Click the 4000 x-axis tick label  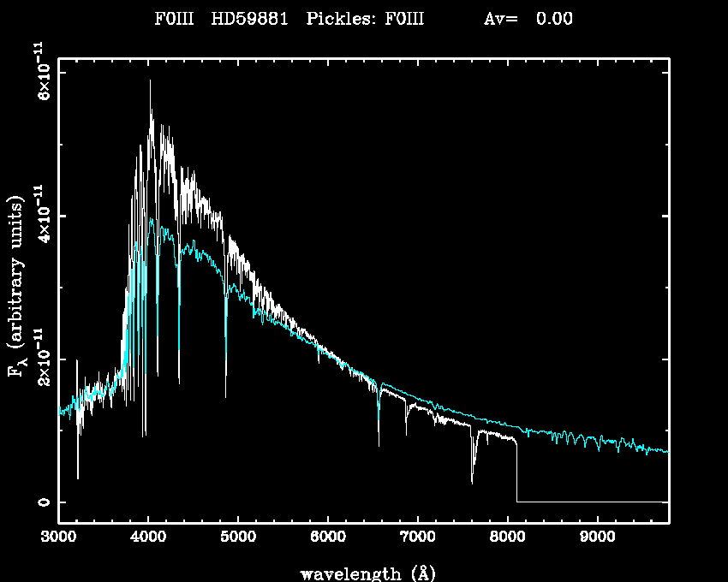[x=148, y=537]
